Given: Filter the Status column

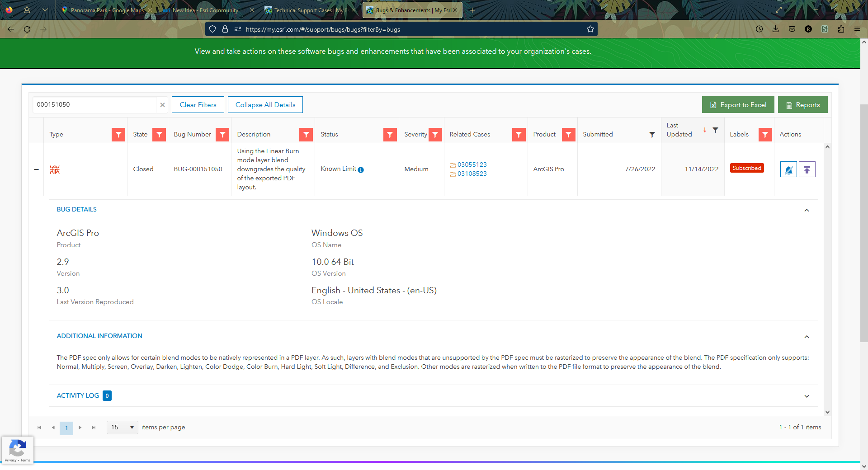Looking at the screenshot, I should click(390, 135).
